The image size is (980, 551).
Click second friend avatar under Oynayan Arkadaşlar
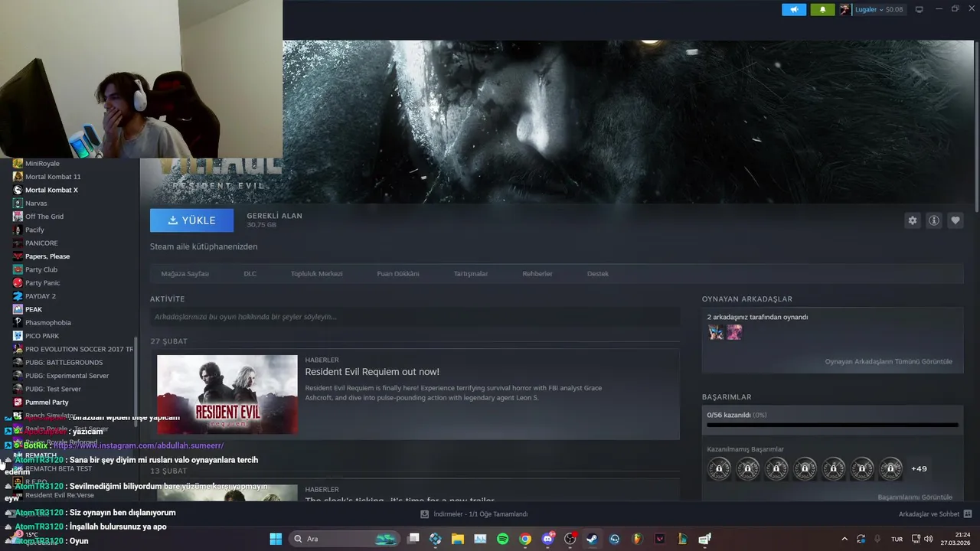(x=734, y=332)
